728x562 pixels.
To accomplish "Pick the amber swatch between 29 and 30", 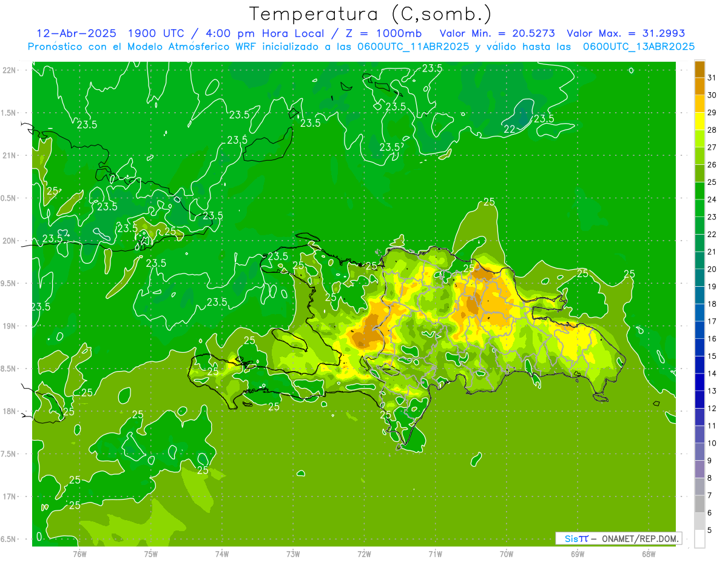I will point(699,104).
